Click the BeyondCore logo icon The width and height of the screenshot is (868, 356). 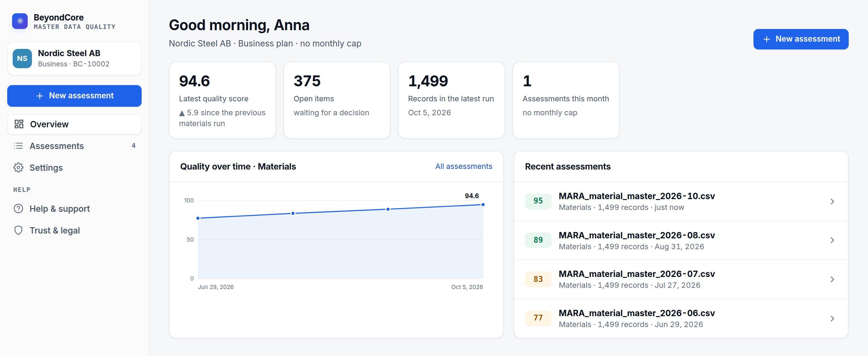click(x=20, y=21)
